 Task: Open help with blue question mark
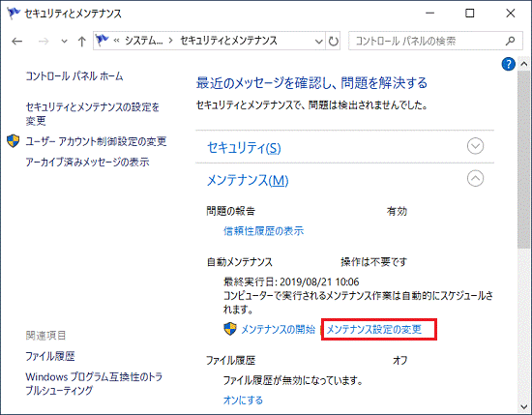click(508, 64)
